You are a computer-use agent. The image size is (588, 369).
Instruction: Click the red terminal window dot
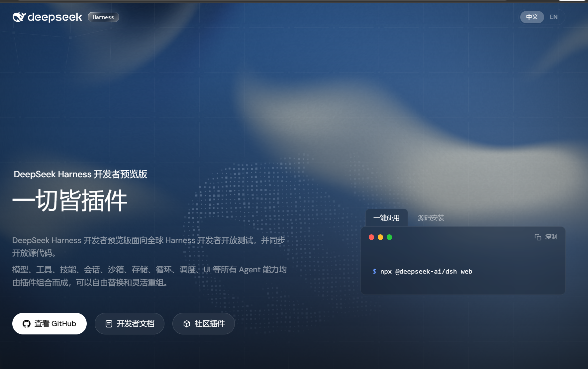[x=371, y=237]
